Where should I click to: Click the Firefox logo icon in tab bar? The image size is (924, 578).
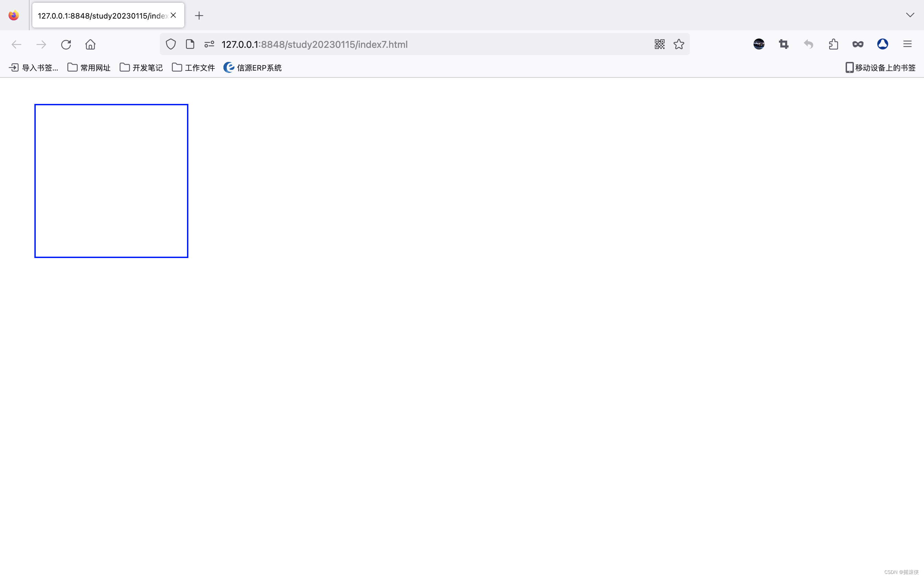tap(14, 15)
